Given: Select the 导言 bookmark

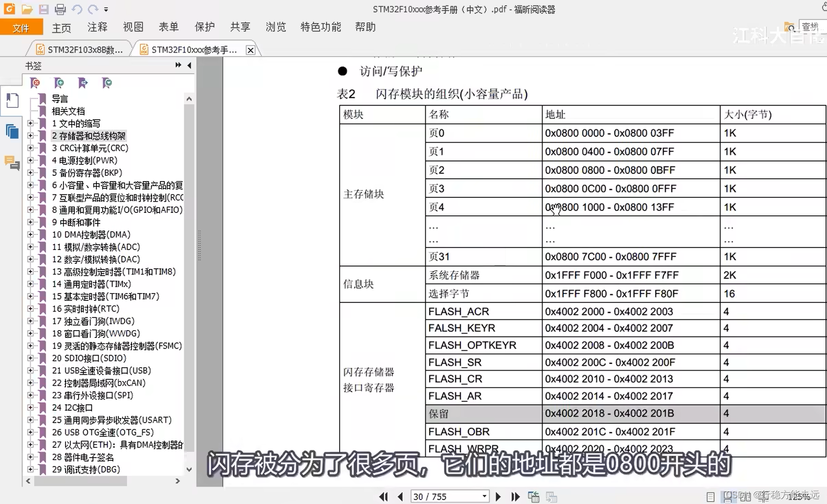Looking at the screenshot, I should tap(60, 99).
